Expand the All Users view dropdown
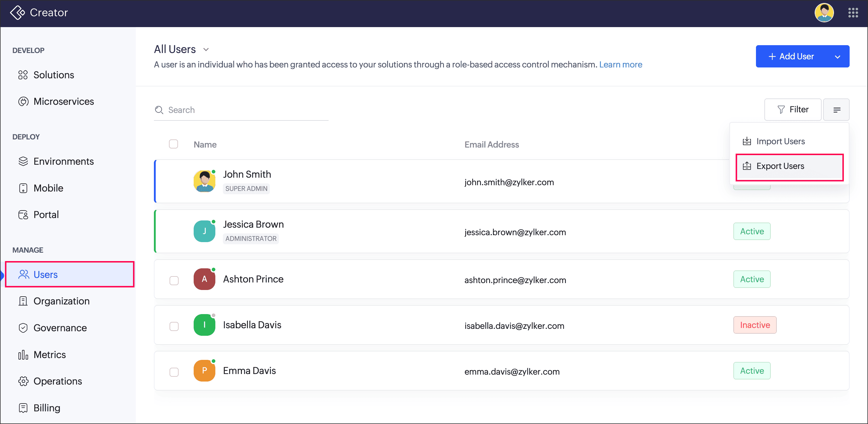Screen dimensions: 868x424 (206, 49)
